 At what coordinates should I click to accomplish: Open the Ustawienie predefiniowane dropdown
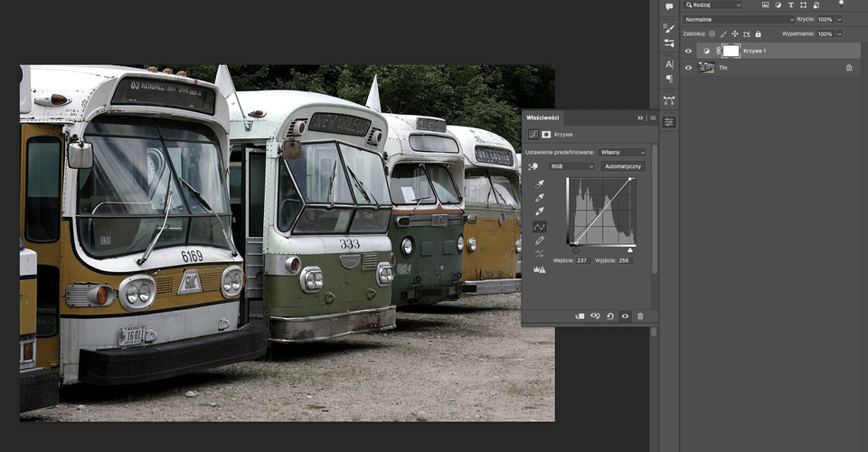[x=622, y=152]
